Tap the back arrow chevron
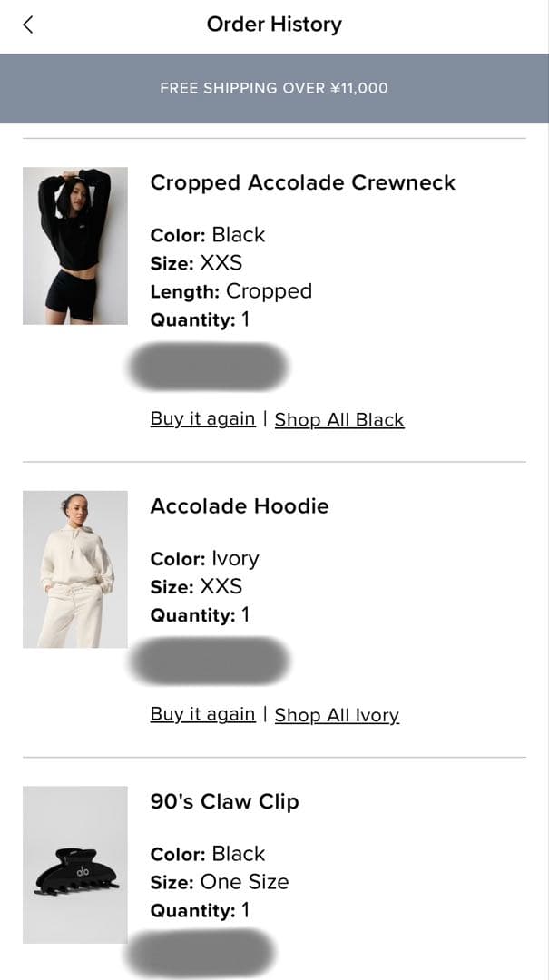Viewport: 549px width, 980px height. click(x=28, y=24)
